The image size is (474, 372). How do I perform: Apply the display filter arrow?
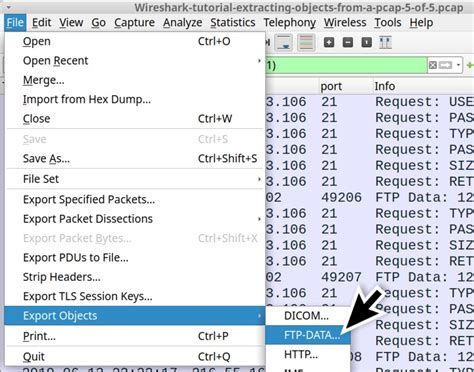(445, 65)
